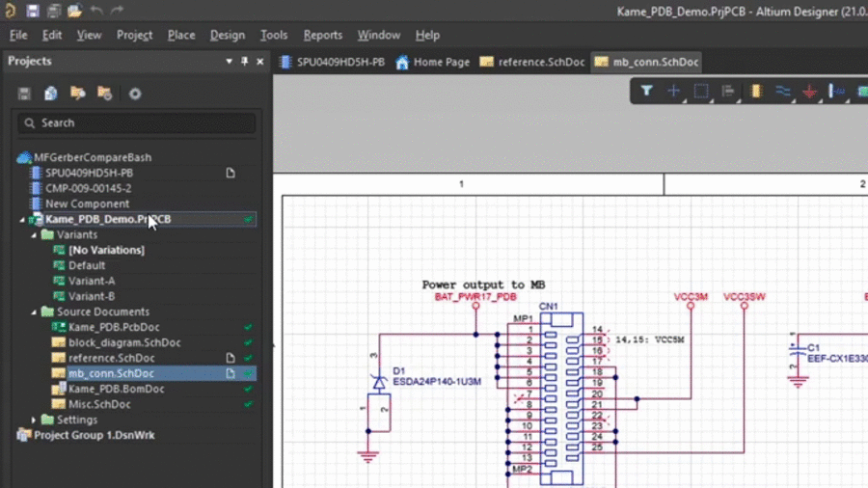
Task: Click the Align objects toolbar icon
Action: click(728, 92)
